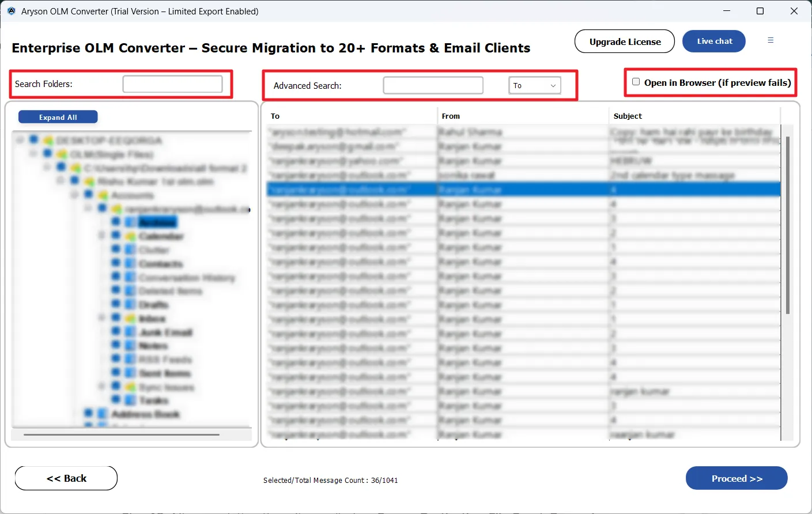Click the message list vertical scrollbar
The height and width of the screenshot is (514, 812).
787,225
